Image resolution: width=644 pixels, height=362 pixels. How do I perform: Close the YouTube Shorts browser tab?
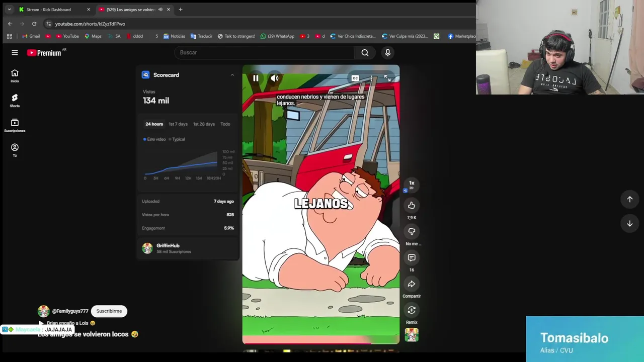(x=169, y=10)
